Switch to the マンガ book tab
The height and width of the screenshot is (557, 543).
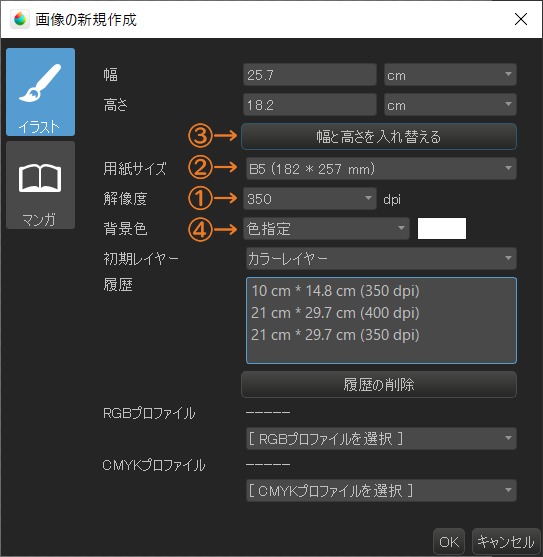[40, 185]
